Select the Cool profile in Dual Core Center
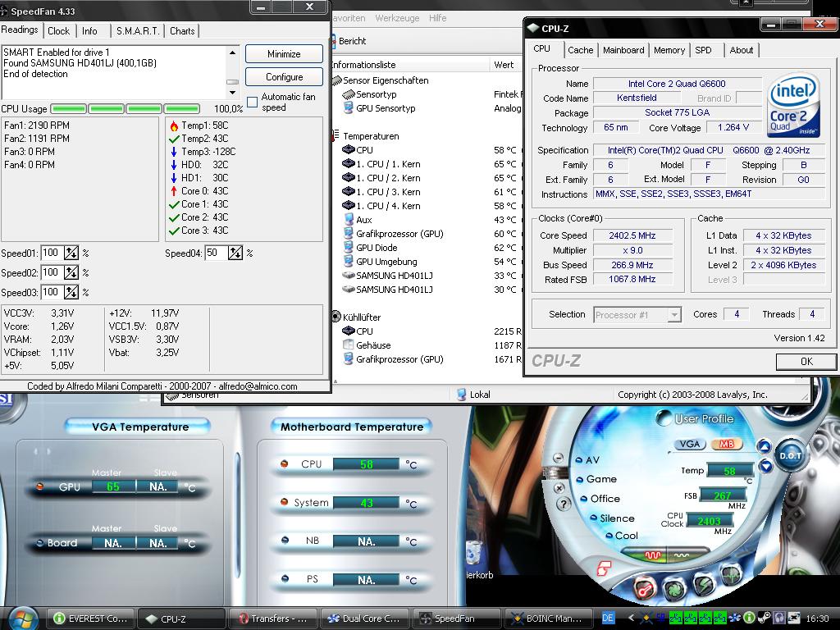The height and width of the screenshot is (630, 840). pos(622,536)
